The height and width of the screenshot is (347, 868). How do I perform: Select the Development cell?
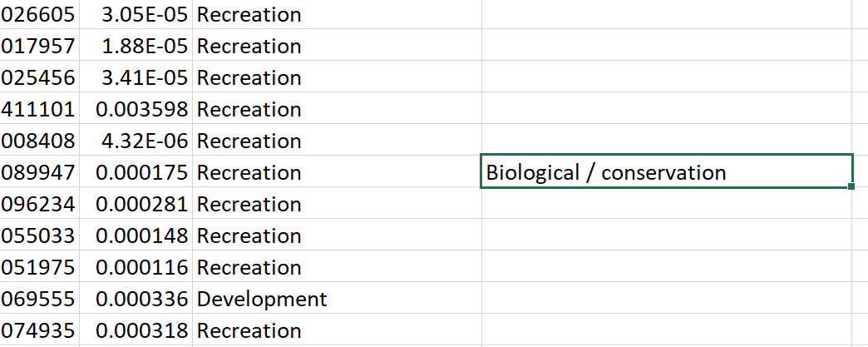pyautogui.click(x=262, y=299)
